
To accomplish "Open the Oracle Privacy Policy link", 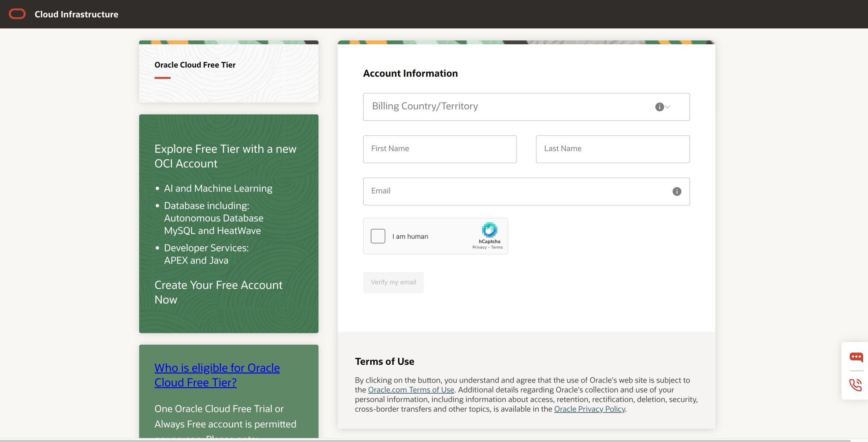I will tap(589, 409).
